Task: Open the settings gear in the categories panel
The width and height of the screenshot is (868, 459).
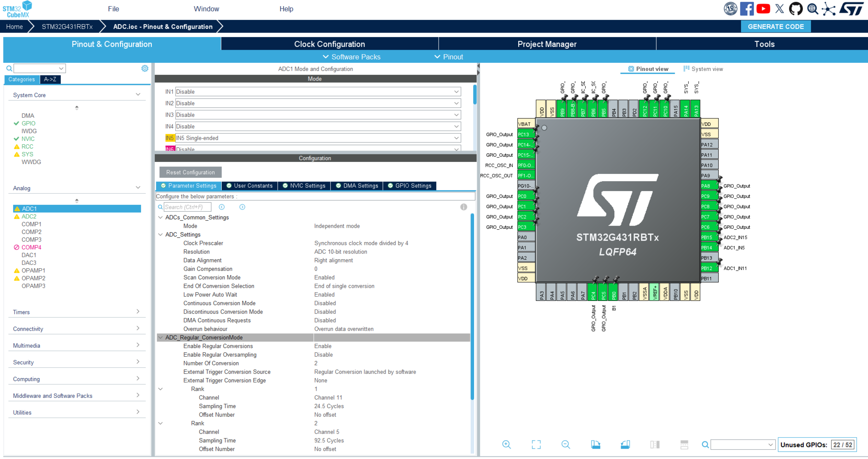Action: [x=145, y=69]
